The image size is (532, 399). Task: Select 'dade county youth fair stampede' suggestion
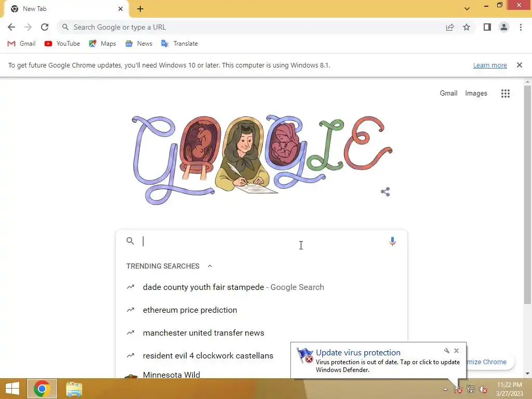tap(261, 287)
